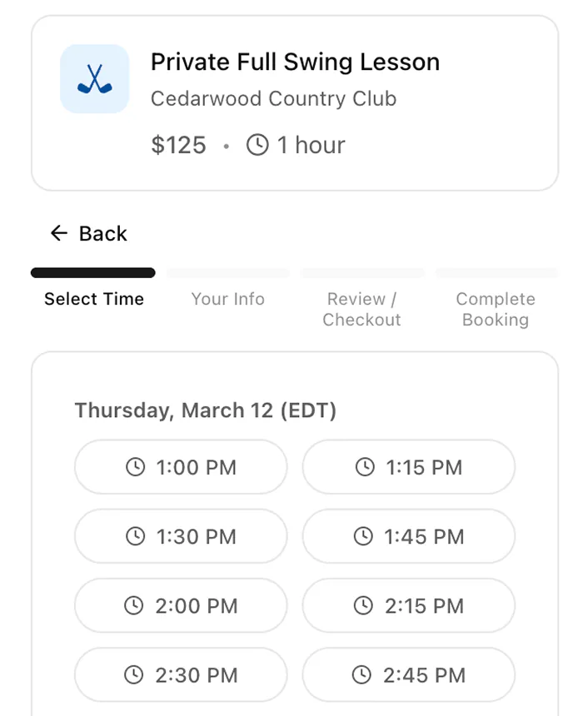Go back using the Back link
The image size is (588, 716).
[x=102, y=234]
